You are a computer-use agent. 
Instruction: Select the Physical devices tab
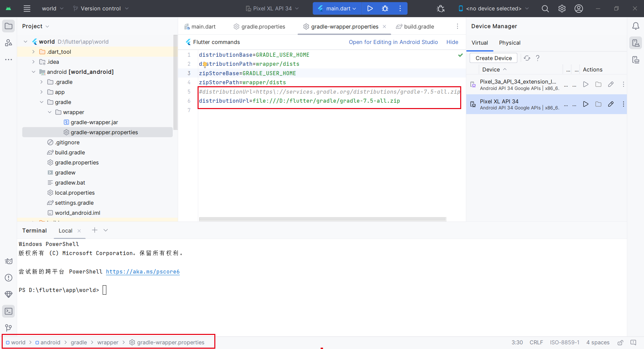click(x=509, y=43)
